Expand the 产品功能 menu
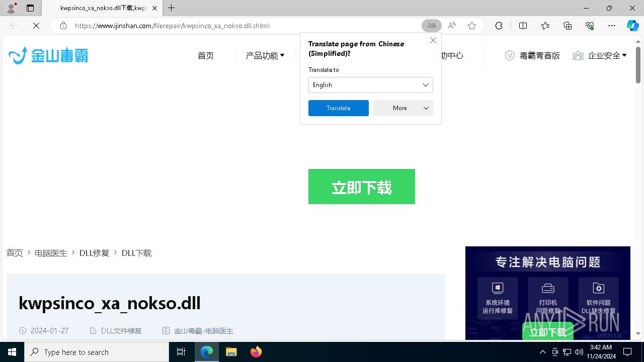The width and height of the screenshot is (644, 362). (265, 56)
